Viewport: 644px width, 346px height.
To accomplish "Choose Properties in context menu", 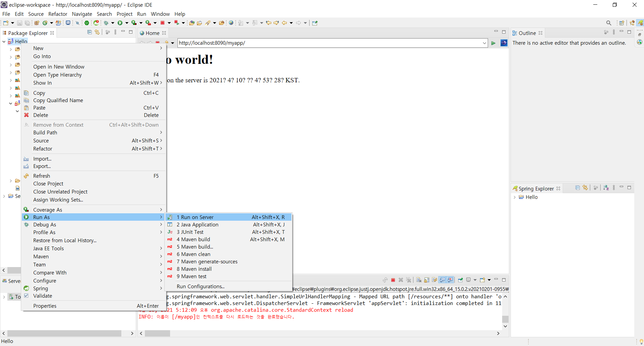I will click(93, 306).
